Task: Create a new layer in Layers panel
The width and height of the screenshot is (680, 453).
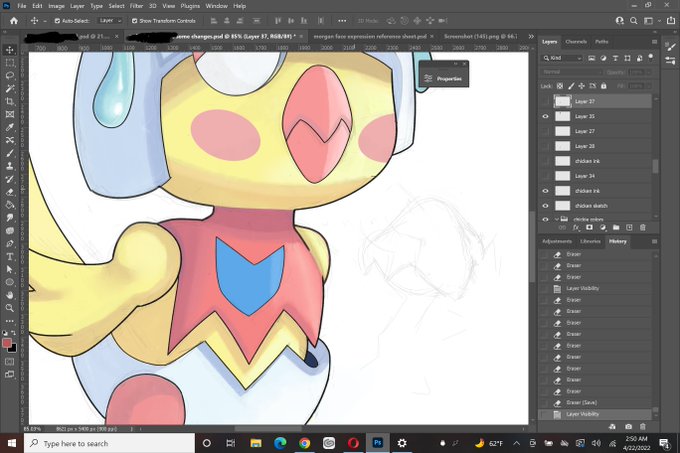Action: point(629,228)
